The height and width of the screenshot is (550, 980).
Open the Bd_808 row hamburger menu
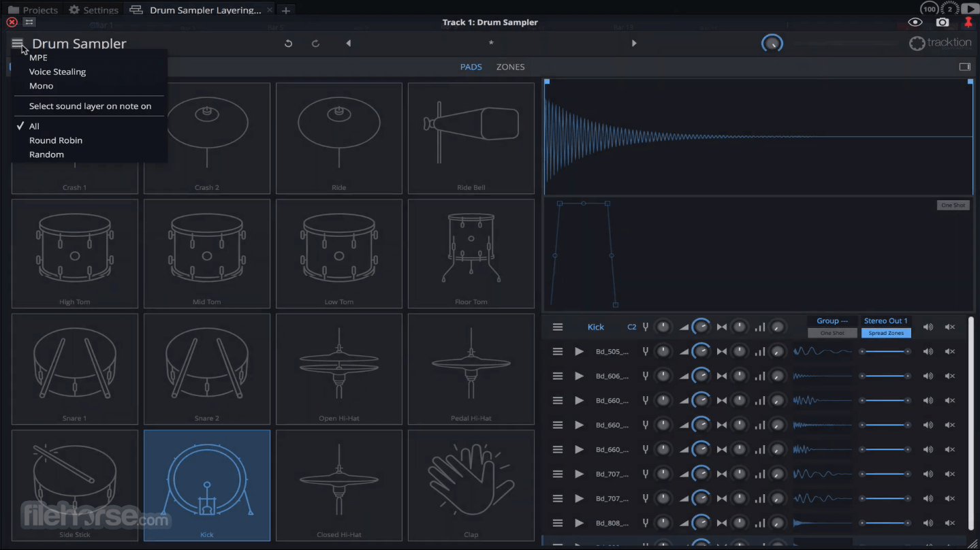558,523
